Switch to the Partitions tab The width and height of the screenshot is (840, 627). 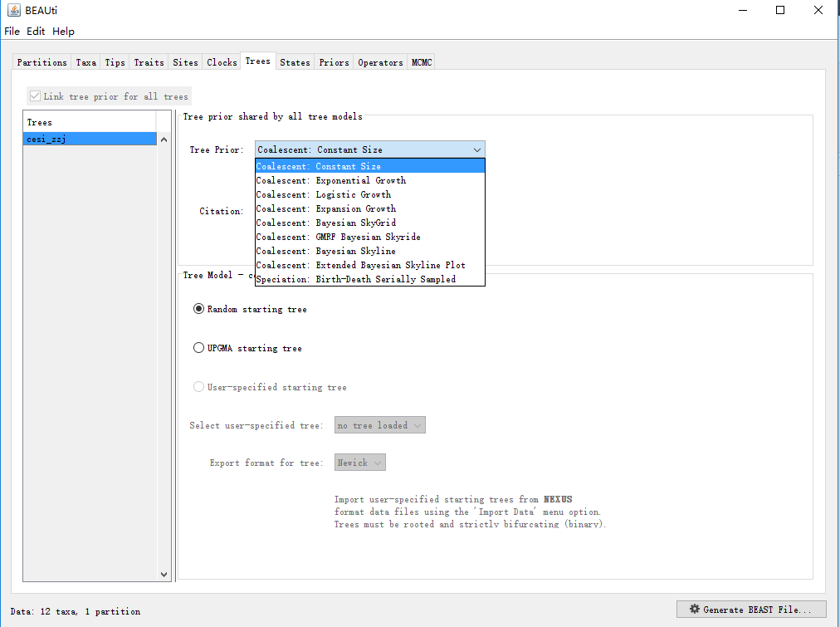point(42,62)
